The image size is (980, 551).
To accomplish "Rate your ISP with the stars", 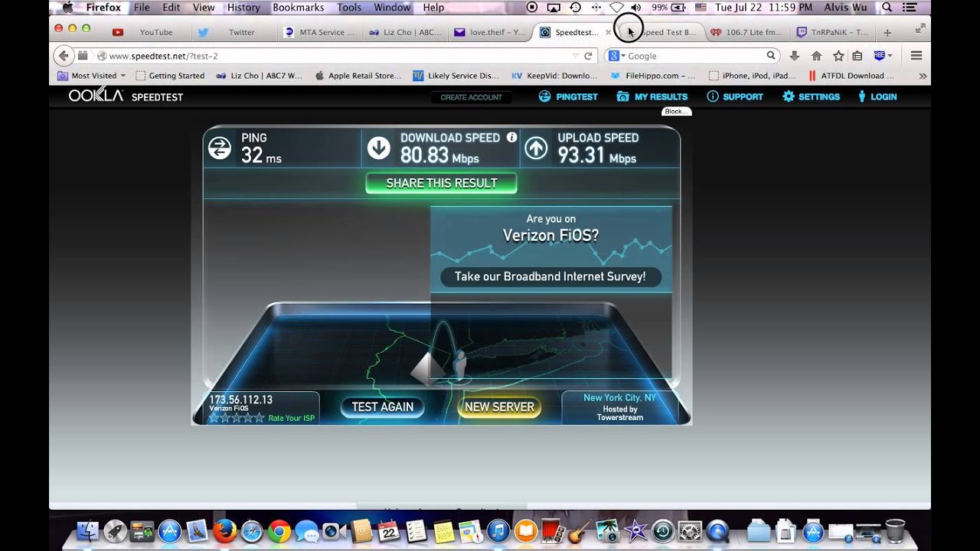I will pyautogui.click(x=237, y=418).
